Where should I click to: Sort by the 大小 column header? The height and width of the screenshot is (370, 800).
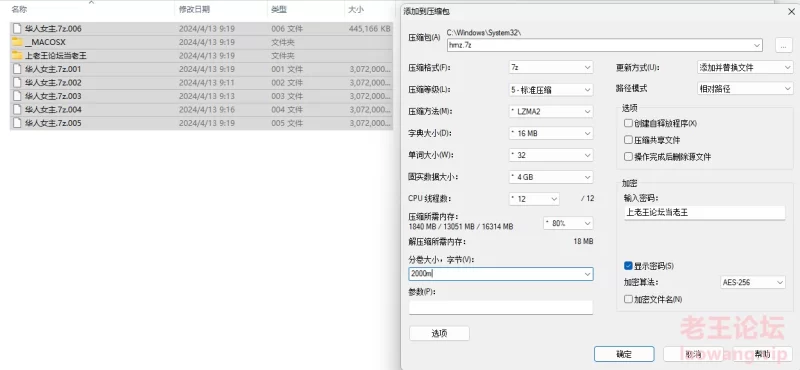click(356, 9)
